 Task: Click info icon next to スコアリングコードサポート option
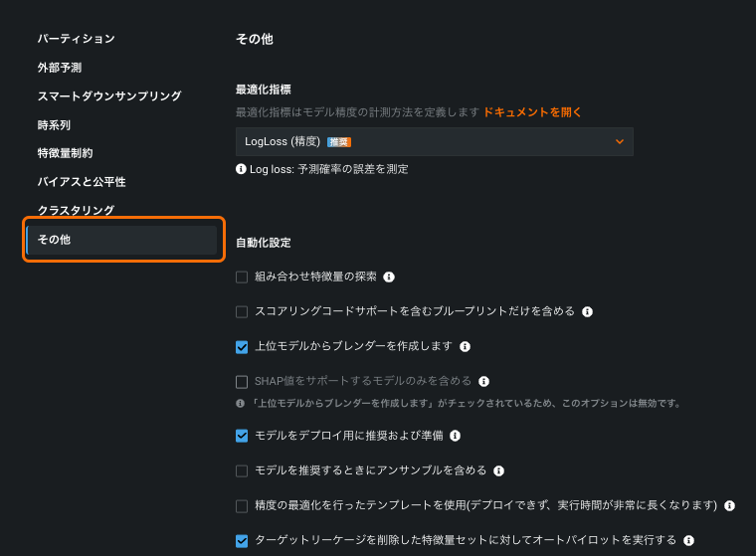click(588, 312)
